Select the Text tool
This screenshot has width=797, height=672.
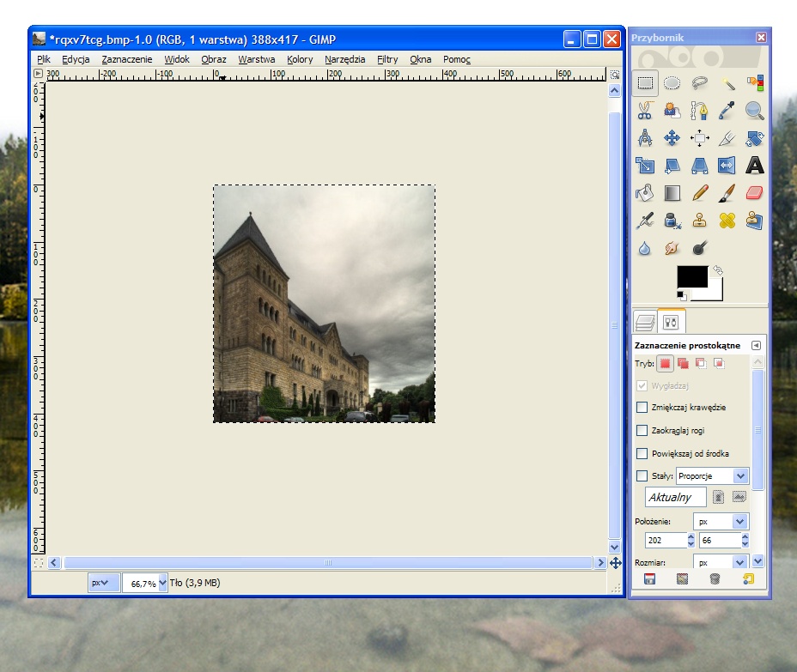(754, 166)
